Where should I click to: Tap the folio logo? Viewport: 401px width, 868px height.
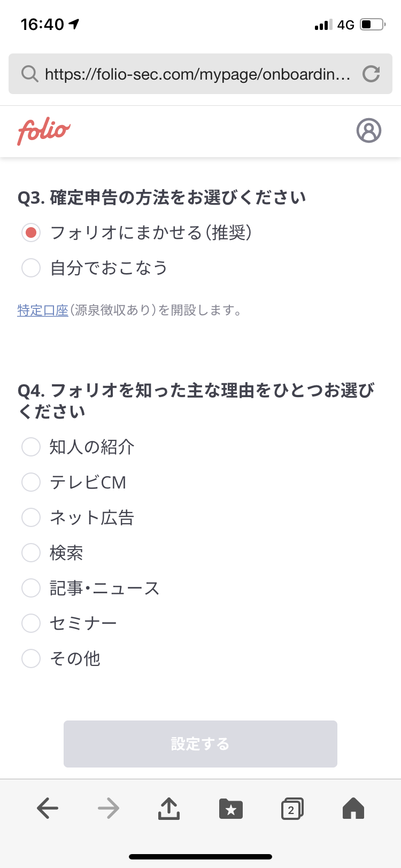[x=44, y=131]
